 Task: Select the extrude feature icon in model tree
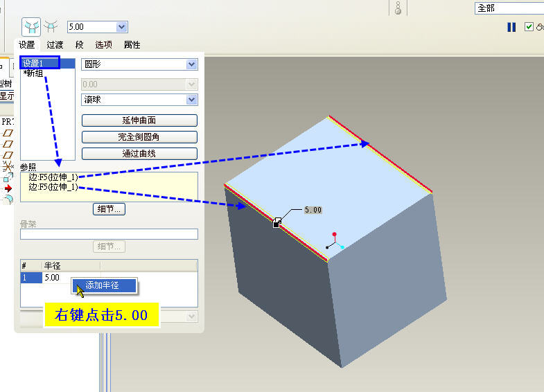pos(8,178)
